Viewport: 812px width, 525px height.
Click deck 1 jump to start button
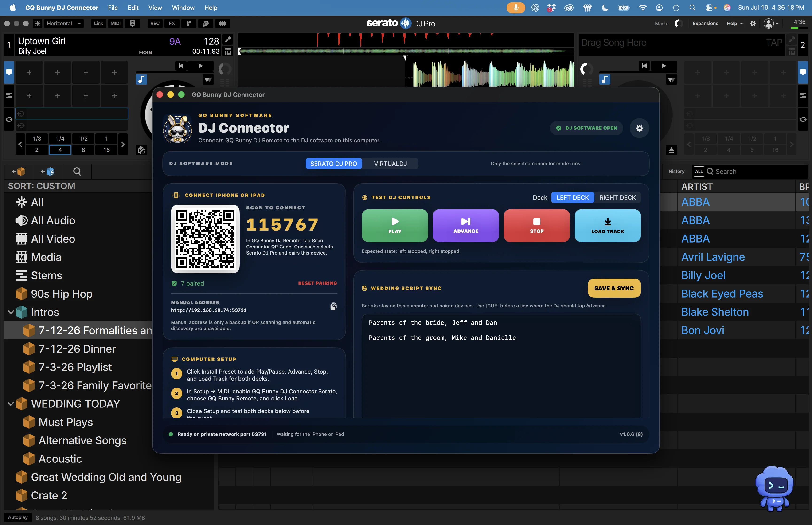tap(181, 66)
